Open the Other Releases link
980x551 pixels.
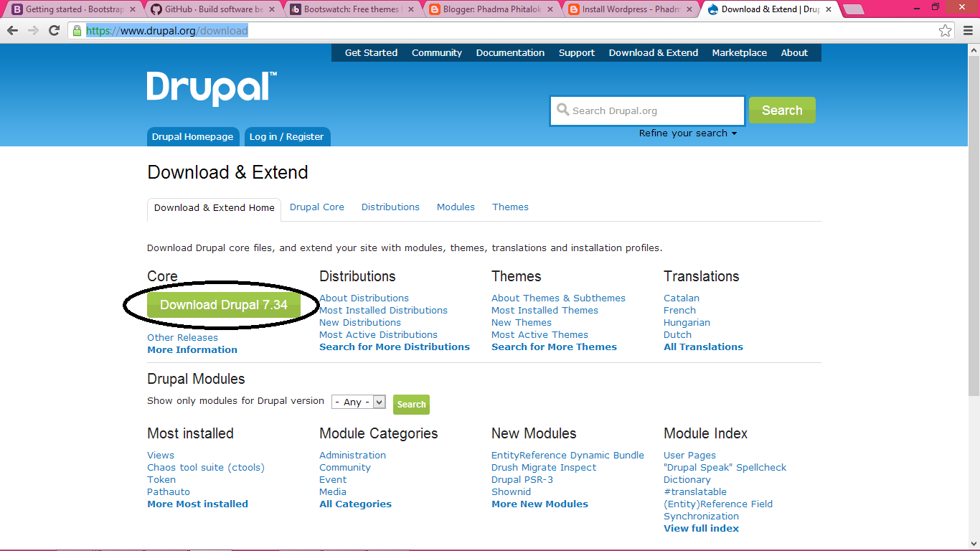(182, 337)
